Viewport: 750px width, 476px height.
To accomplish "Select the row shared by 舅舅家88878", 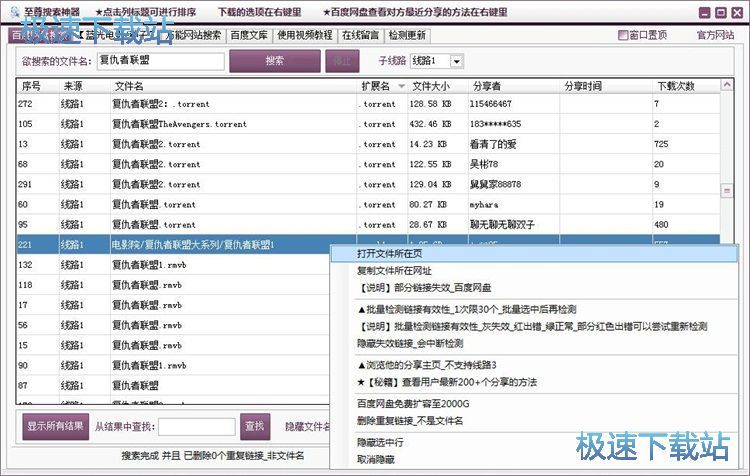I will coord(368,184).
